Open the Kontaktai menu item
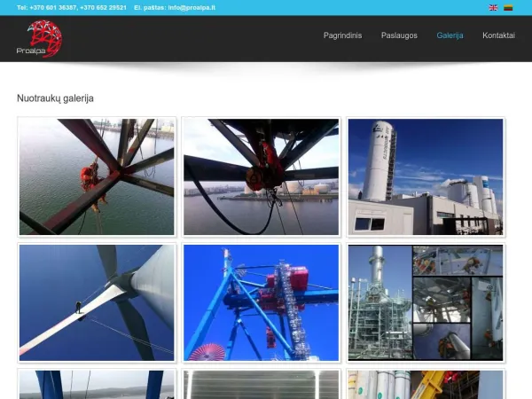 [498, 35]
